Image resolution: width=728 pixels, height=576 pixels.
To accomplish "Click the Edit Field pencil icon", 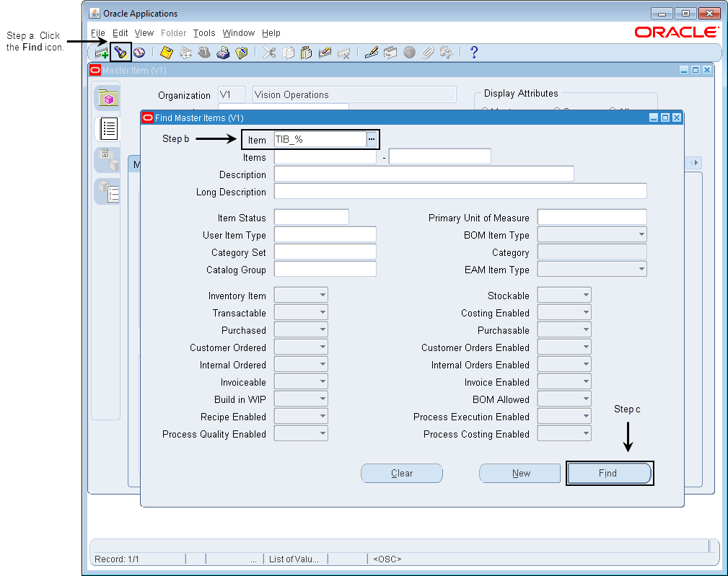I will pyautogui.click(x=372, y=53).
